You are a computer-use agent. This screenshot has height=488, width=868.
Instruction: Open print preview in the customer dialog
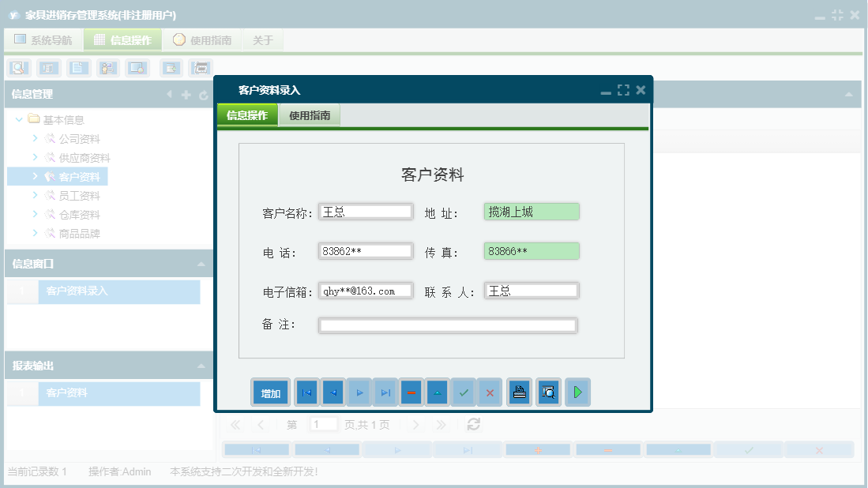click(548, 392)
